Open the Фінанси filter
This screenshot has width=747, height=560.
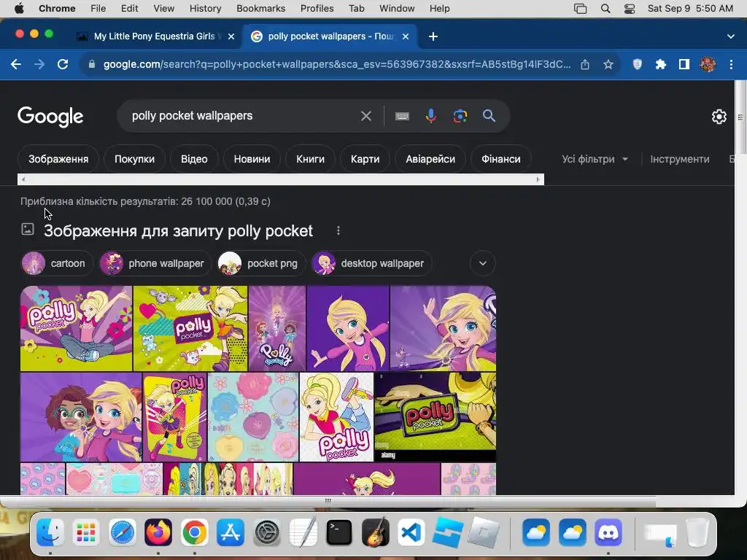(500, 159)
